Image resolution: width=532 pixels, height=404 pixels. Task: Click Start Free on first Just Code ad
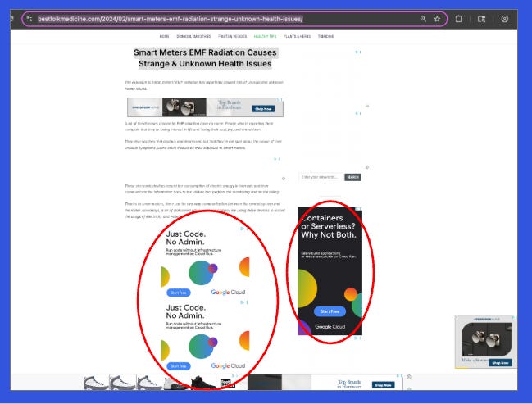pos(179,293)
